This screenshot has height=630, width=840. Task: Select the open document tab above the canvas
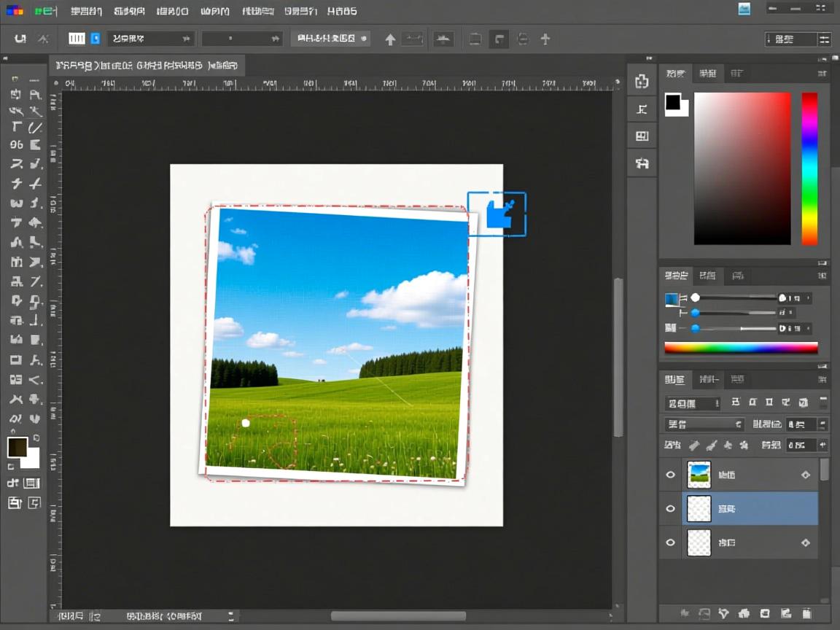click(147, 66)
